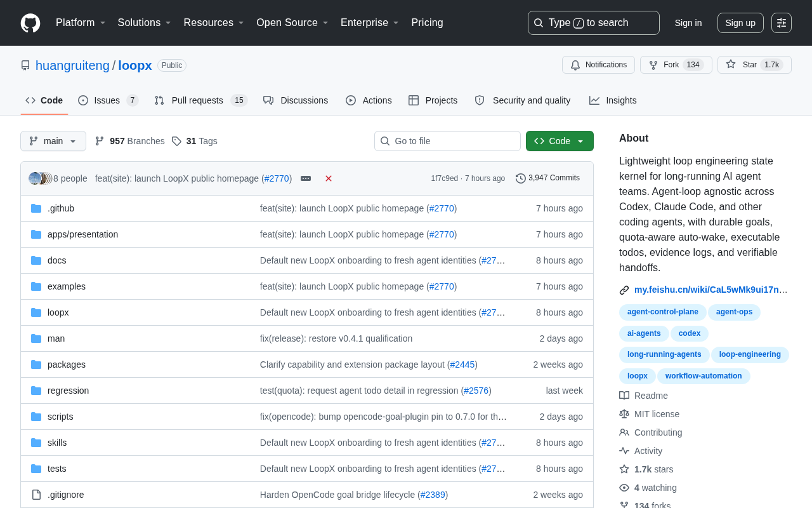Click the Activity pulse icon
The height and width of the screenshot is (508, 812).
point(624,451)
